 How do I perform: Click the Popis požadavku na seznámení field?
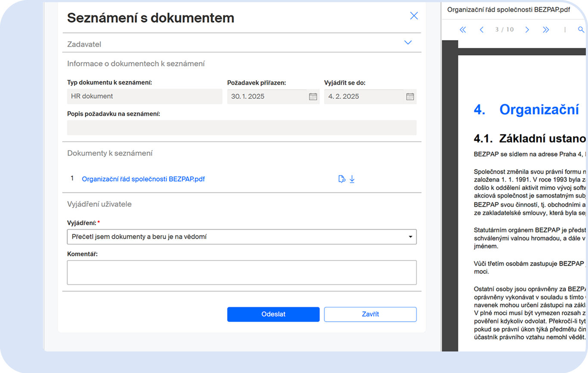pos(242,127)
